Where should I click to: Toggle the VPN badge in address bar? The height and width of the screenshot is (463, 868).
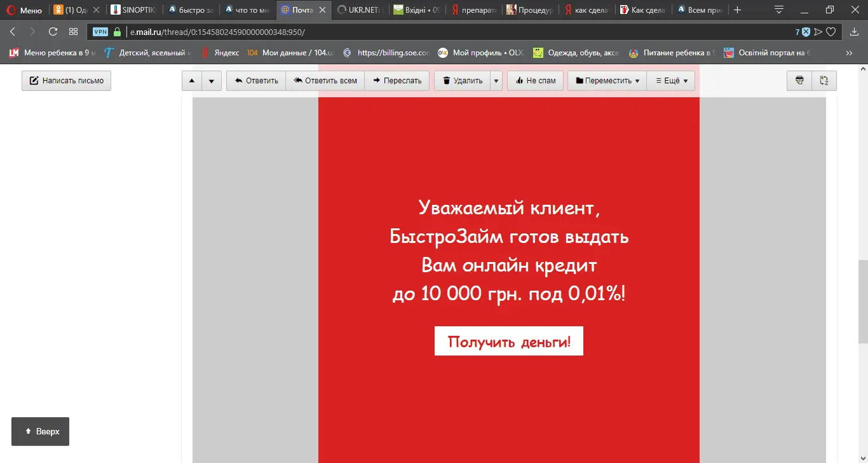click(100, 32)
